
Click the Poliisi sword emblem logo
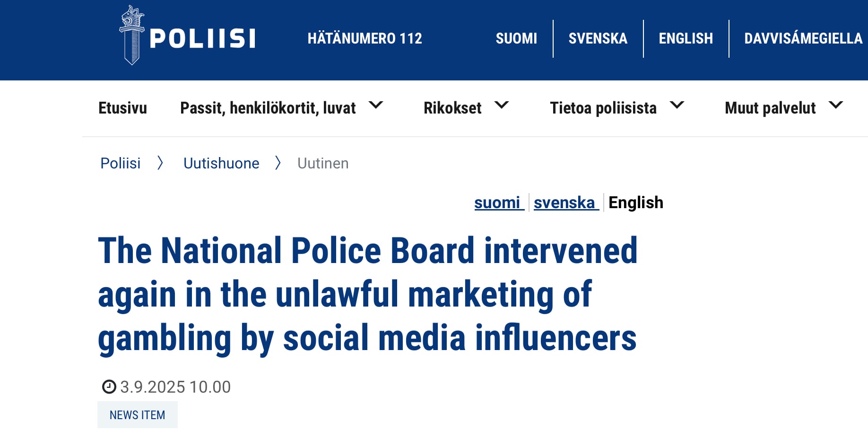pos(132,35)
